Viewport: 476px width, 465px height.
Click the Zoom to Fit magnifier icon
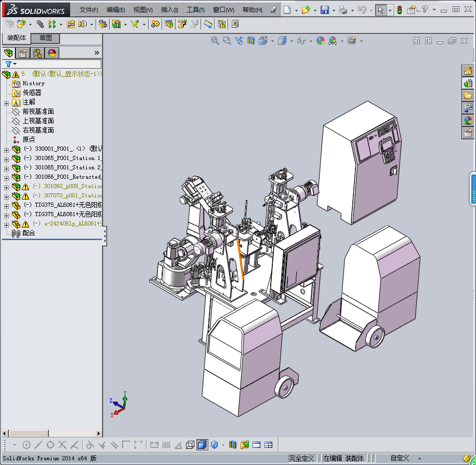pyautogui.click(x=215, y=41)
